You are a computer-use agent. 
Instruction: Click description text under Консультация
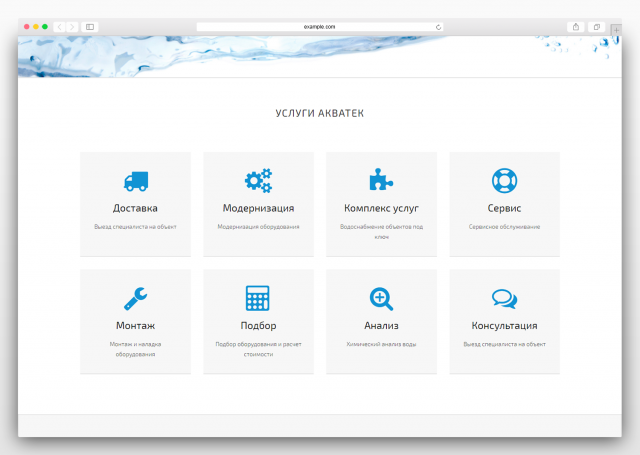(504, 344)
